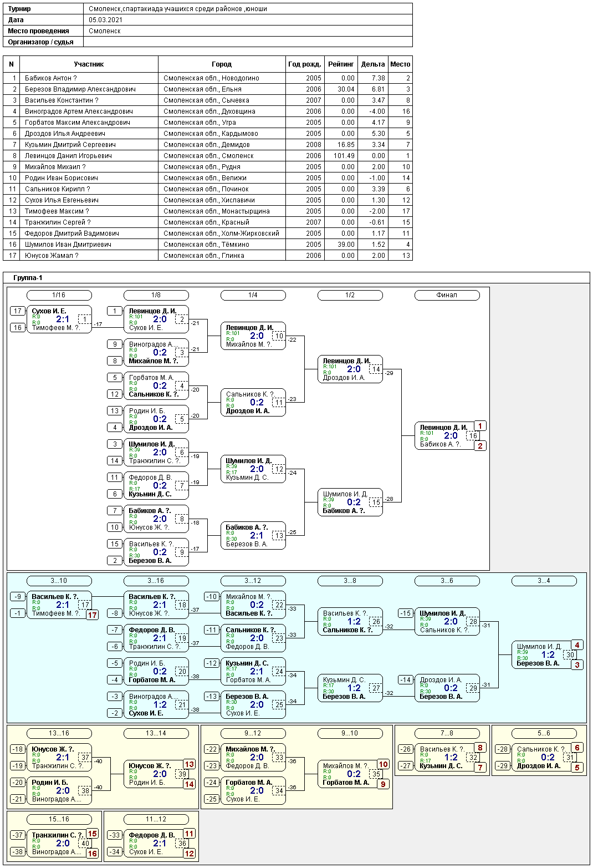This screenshot has height=868, width=593.
Task: Click the '1/2' semifinal round header
Action: pos(350,295)
